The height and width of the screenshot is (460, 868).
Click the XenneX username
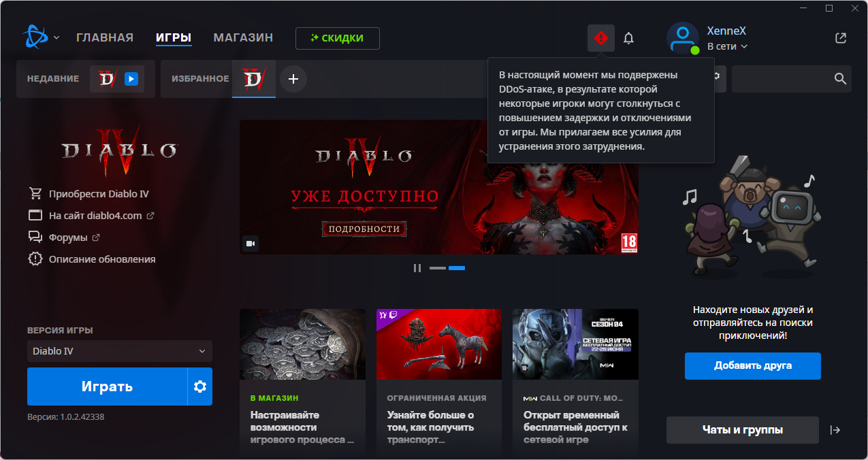click(726, 31)
